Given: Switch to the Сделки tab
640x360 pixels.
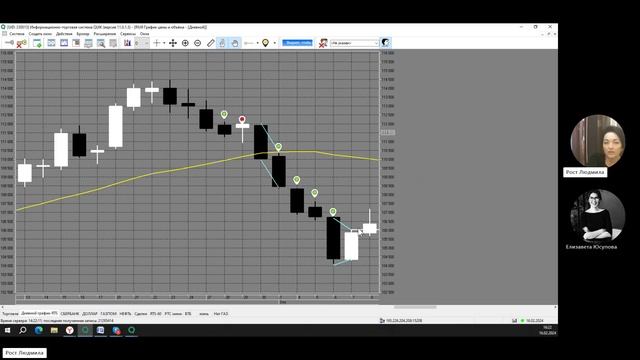Looking at the screenshot, I should [x=141, y=314].
